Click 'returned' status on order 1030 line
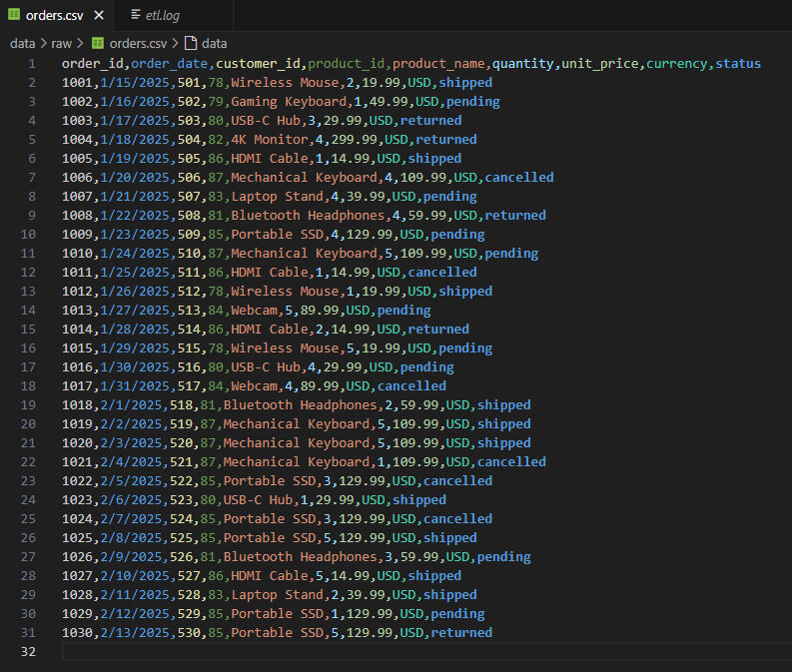This screenshot has height=672, width=792. 461,633
